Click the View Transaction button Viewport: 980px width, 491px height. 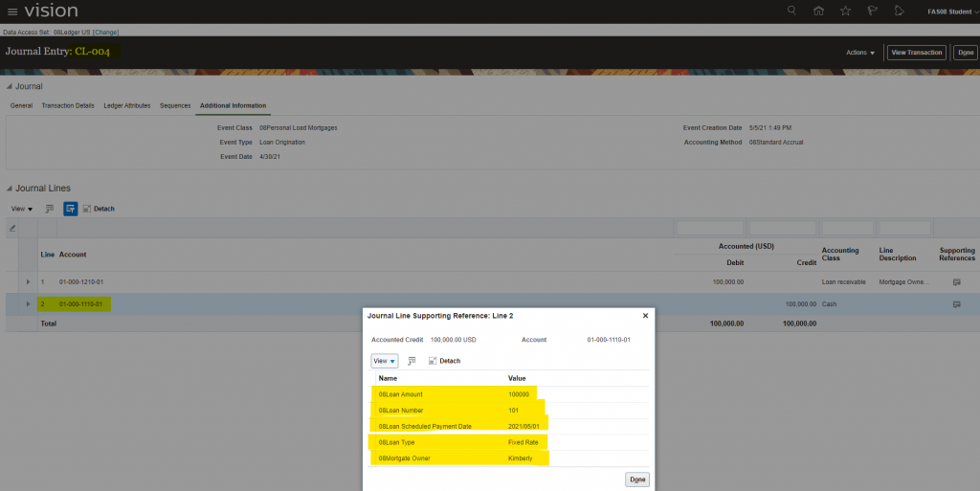[916, 53]
